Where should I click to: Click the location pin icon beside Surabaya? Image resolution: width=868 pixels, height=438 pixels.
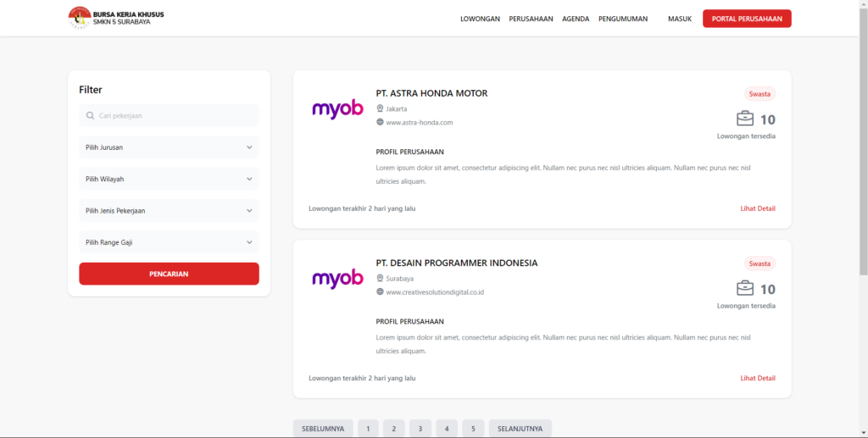pyautogui.click(x=380, y=278)
